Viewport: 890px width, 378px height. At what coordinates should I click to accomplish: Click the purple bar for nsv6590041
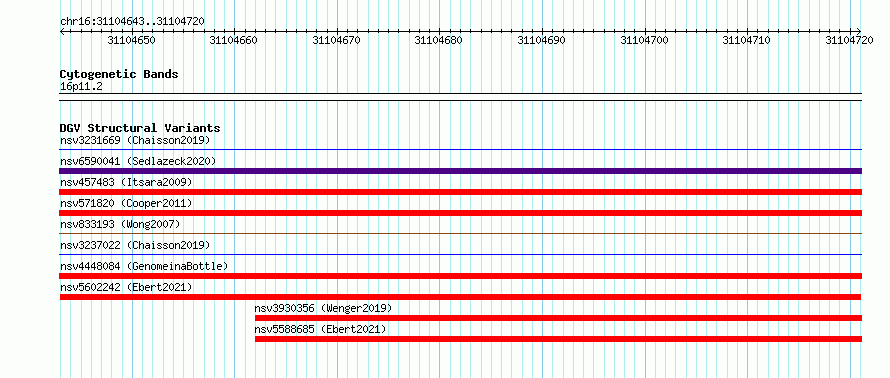[x=461, y=171]
